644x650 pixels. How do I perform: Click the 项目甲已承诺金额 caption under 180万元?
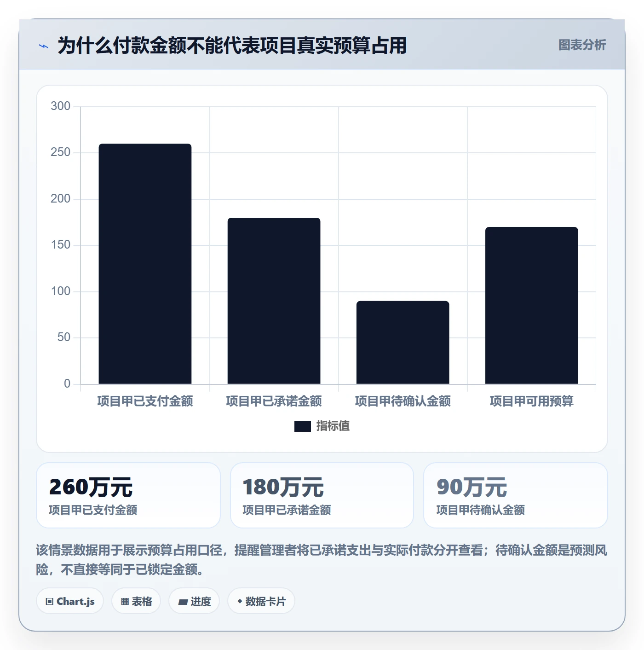287,510
